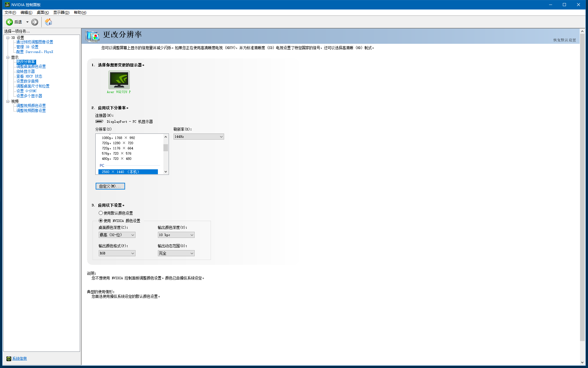Close the NVIDIA 控制面板 window
Screen dimensions: 588x368
(x=578, y=5)
